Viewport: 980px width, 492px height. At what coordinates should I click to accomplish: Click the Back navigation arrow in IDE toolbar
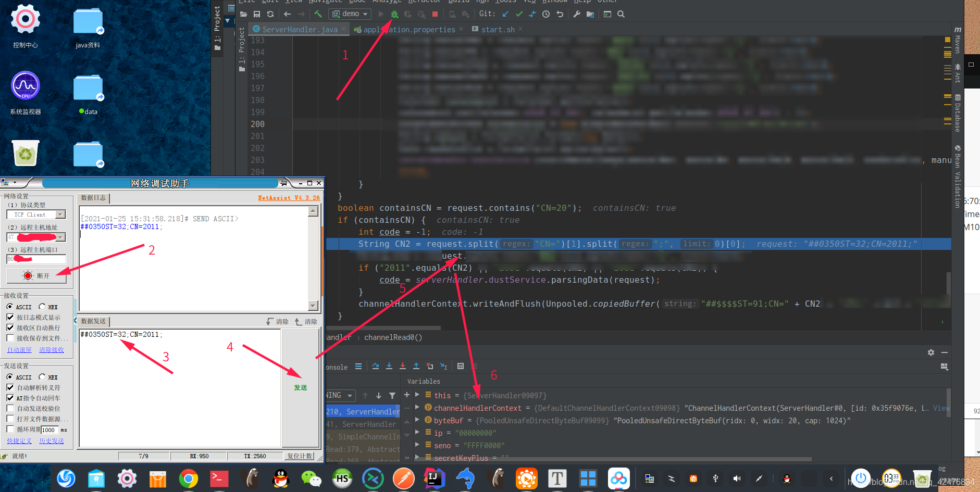287,14
